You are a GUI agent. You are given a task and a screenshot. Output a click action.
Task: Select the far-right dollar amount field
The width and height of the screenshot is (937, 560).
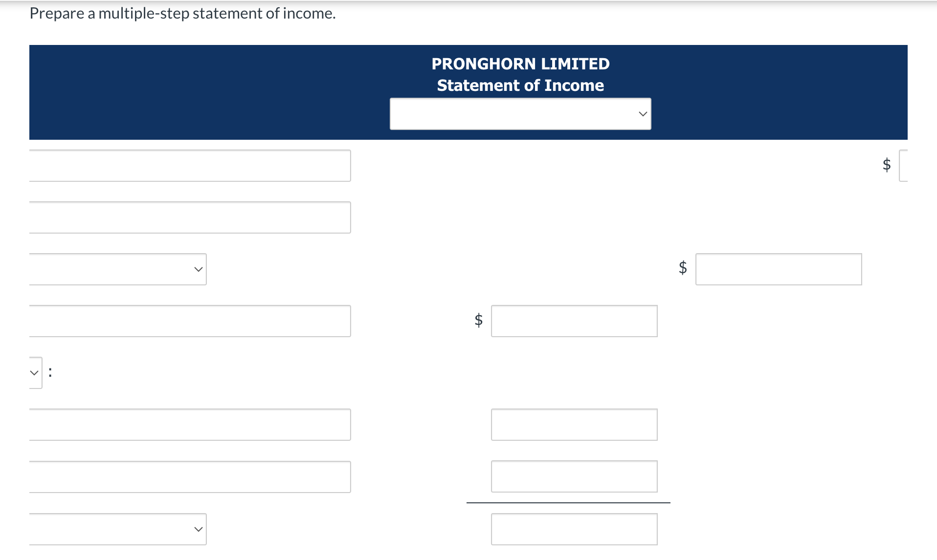tap(919, 165)
